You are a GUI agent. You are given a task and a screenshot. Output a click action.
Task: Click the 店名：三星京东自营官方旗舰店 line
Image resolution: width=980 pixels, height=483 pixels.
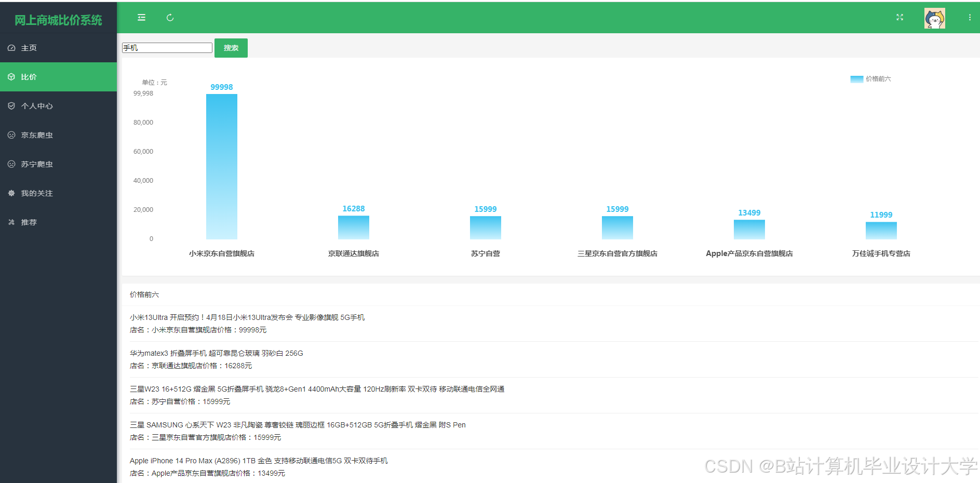(206, 437)
